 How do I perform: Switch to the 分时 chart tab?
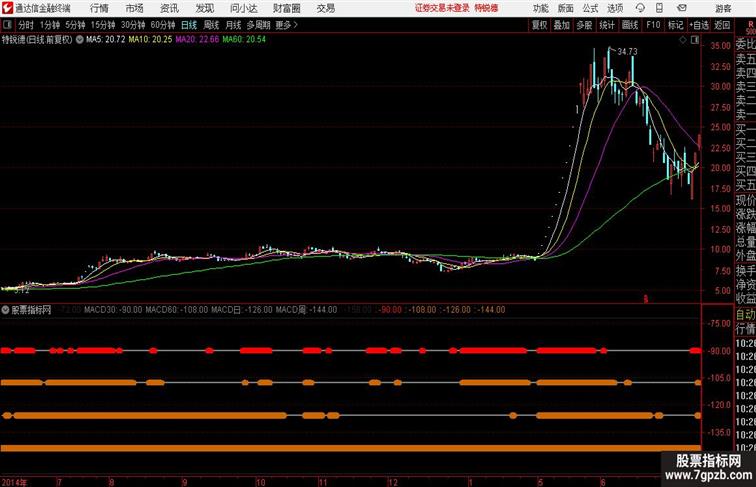(x=26, y=25)
